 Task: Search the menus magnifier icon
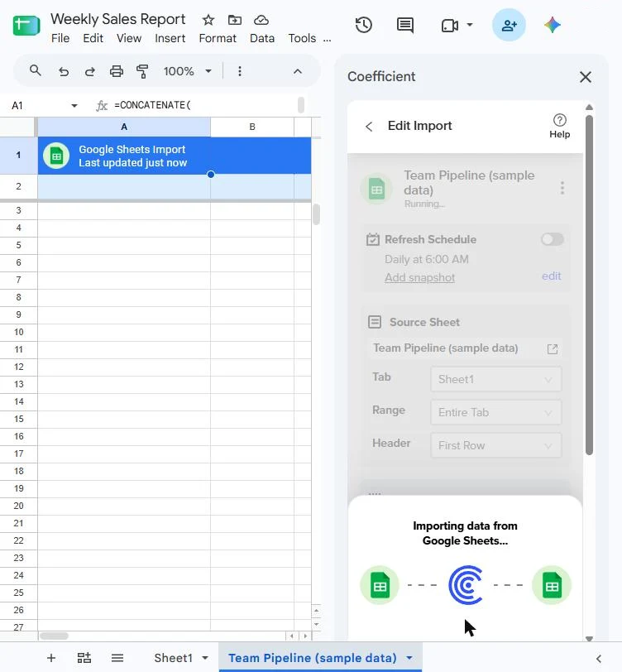(35, 70)
